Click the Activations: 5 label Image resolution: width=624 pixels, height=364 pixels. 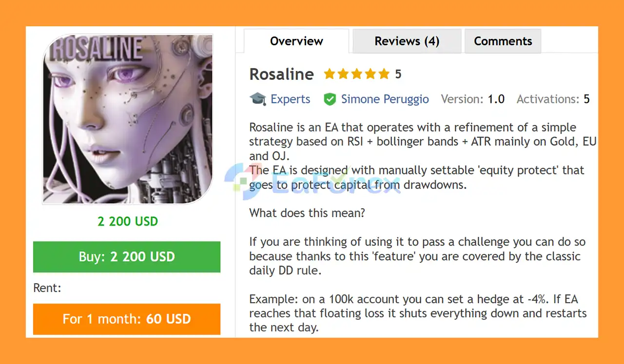pos(553,99)
